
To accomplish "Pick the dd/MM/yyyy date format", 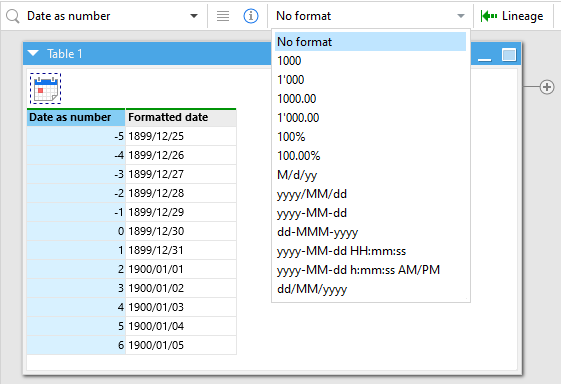I will (x=370, y=289).
